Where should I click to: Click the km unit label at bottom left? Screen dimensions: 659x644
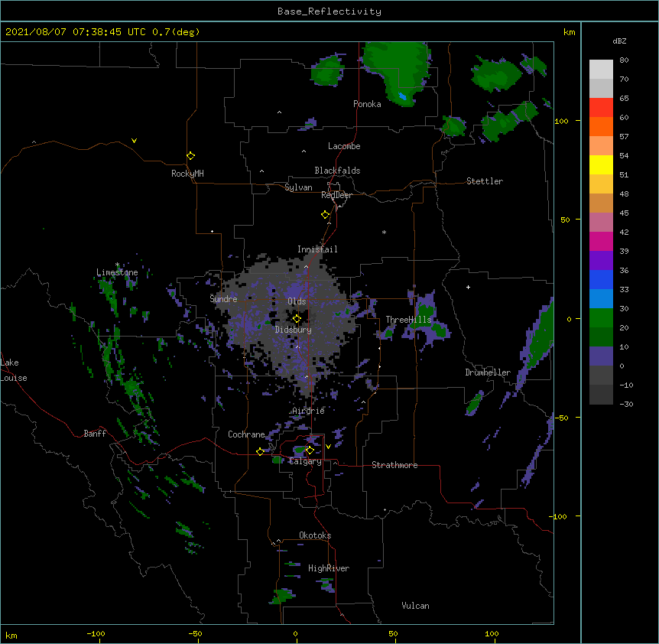tap(11, 635)
